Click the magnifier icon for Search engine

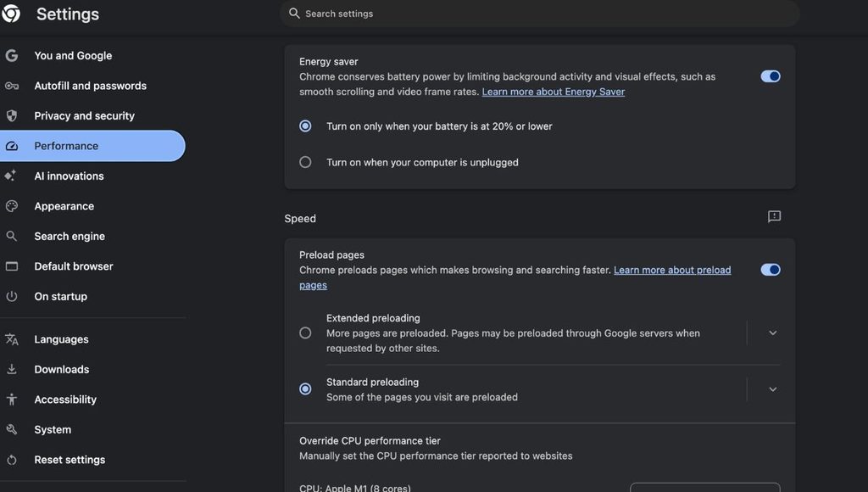(x=12, y=236)
